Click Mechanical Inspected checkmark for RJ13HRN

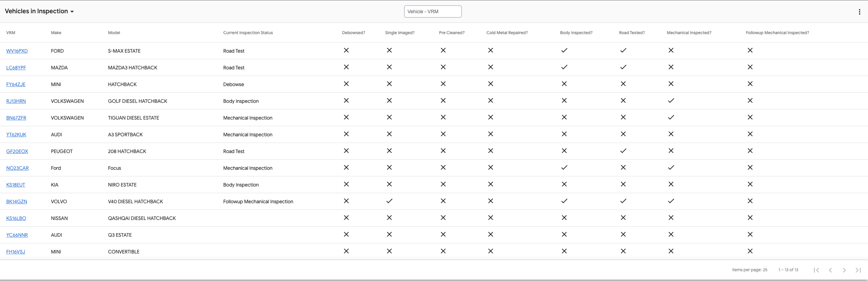pyautogui.click(x=671, y=101)
